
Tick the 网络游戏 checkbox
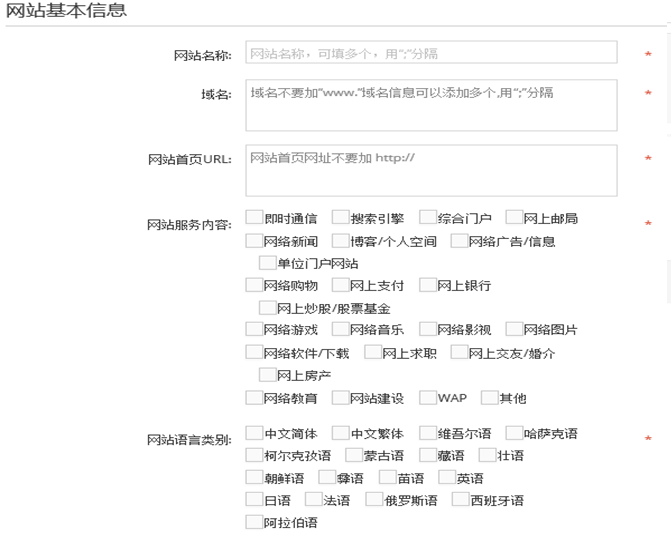coord(254,329)
